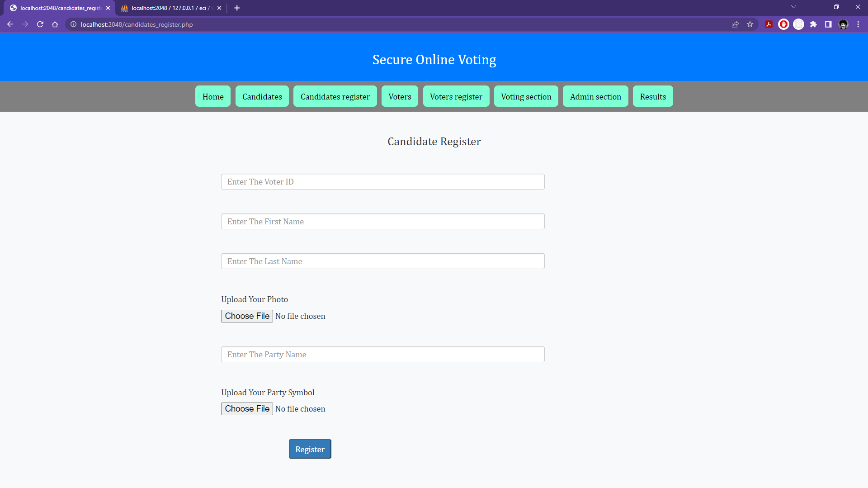Click the site information icon in address bar
The width and height of the screenshot is (868, 488).
(x=73, y=24)
